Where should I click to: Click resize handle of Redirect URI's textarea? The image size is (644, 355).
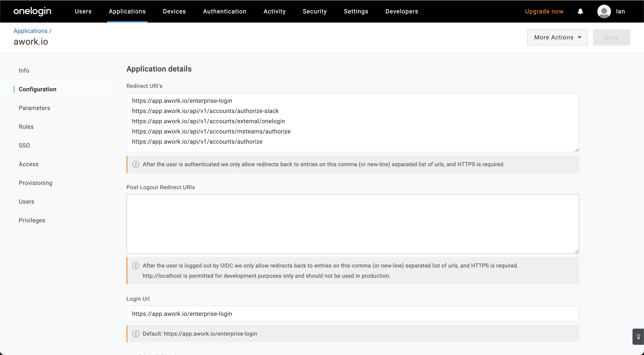point(577,150)
